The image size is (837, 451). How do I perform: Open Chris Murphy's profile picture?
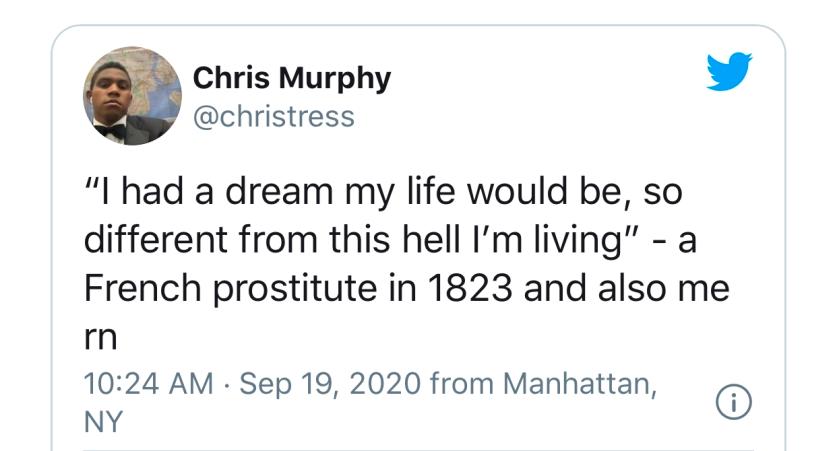click(x=132, y=96)
